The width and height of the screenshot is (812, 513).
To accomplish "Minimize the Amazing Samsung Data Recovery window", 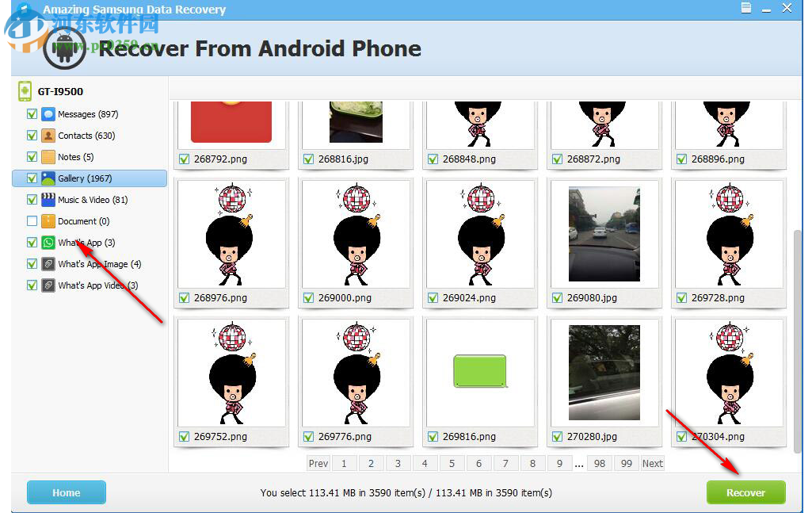I will click(x=766, y=10).
